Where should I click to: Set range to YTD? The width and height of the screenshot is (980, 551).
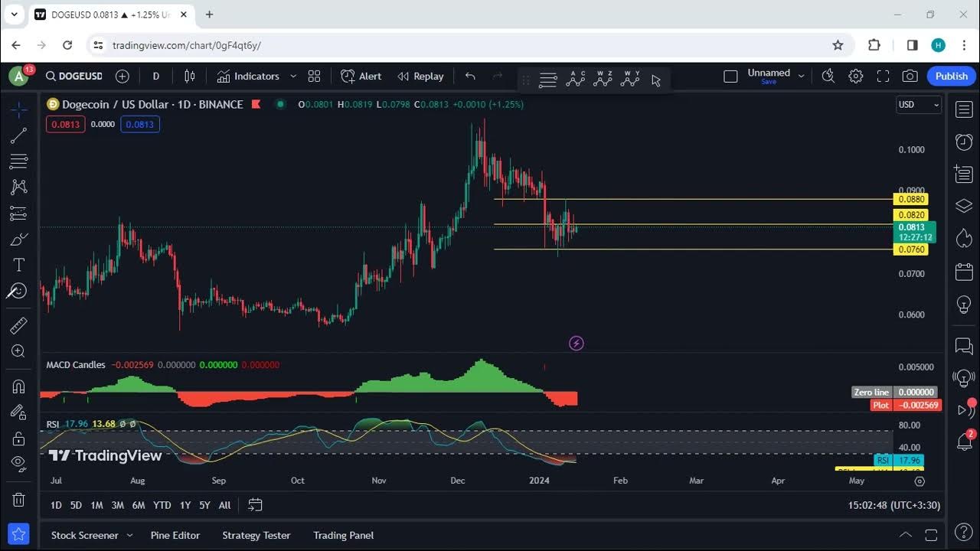(162, 505)
